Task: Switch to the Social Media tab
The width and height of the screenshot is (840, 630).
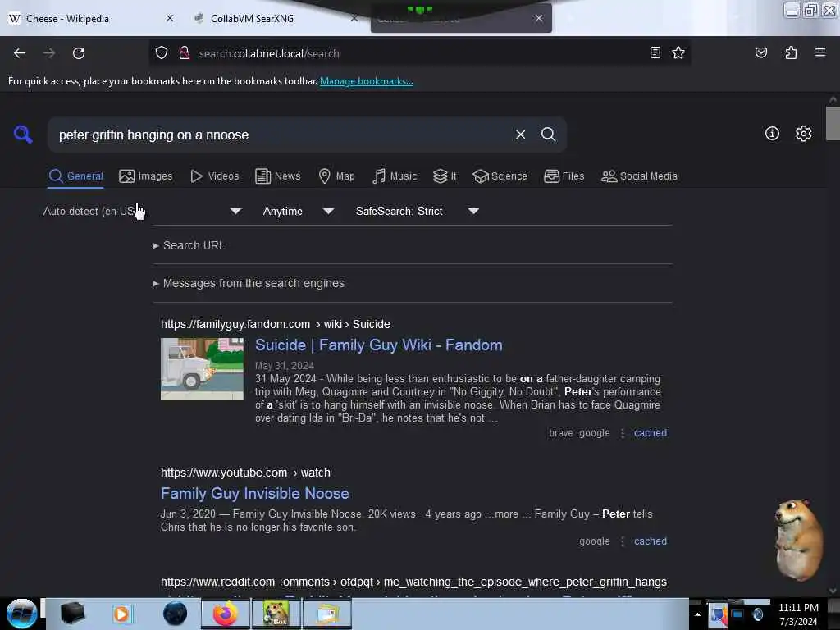Action: [639, 176]
